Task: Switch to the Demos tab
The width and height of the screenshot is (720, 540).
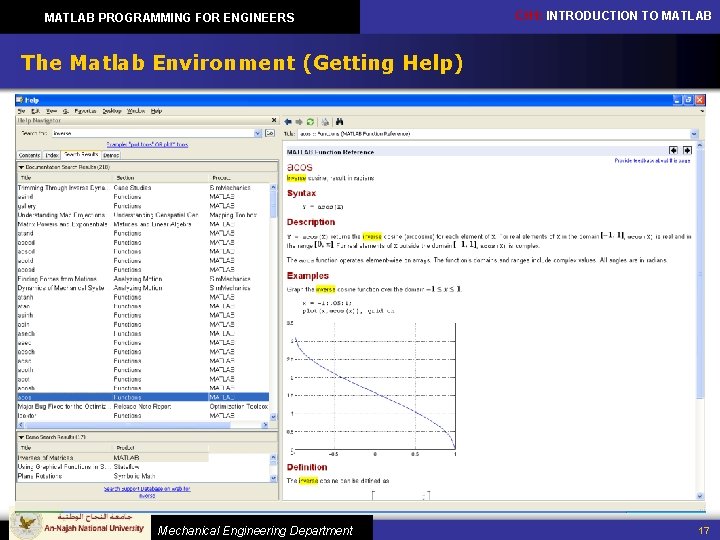Action: (x=111, y=155)
